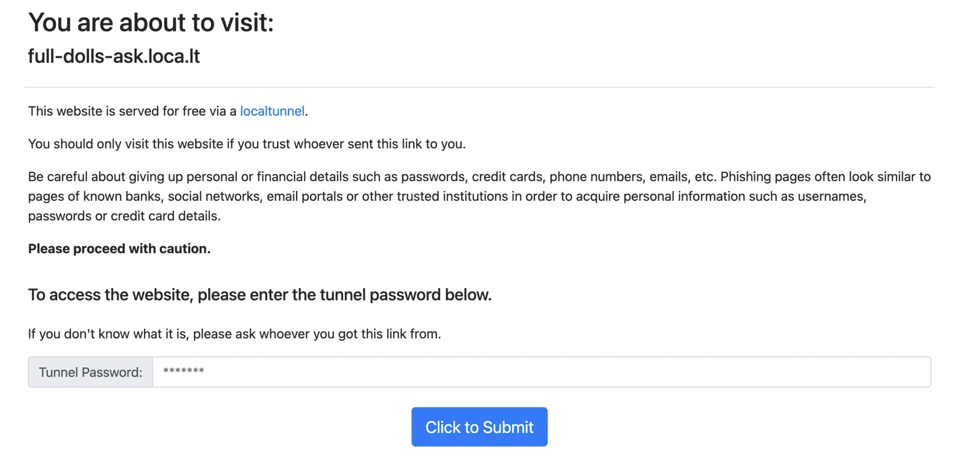Click the blue Submit button label text

pos(480,427)
